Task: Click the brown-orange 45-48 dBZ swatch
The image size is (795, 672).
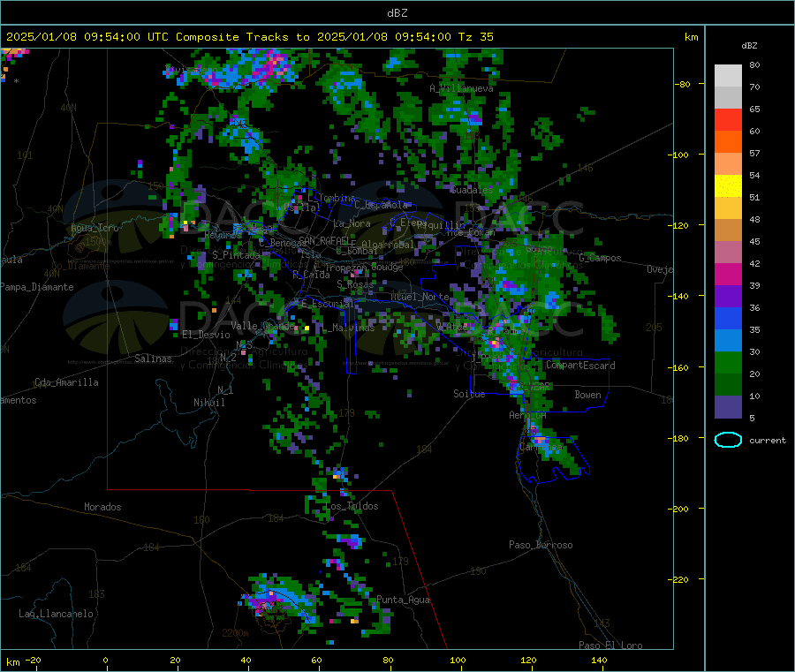Action: 728,230
